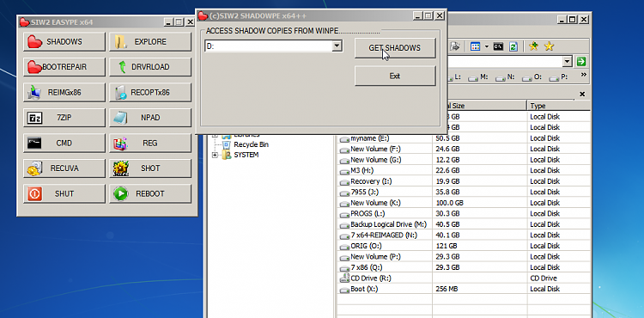
Task: Click SHUT to power off
Action: pyautogui.click(x=64, y=194)
